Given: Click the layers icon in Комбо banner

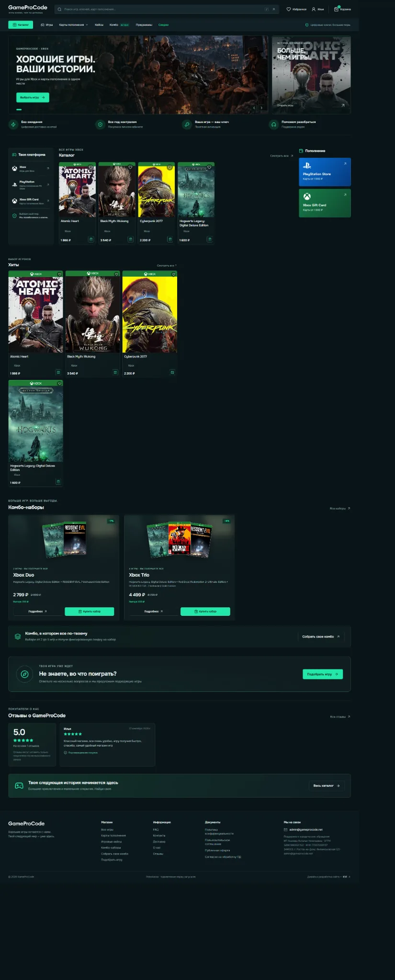Looking at the screenshot, I should point(18,636).
